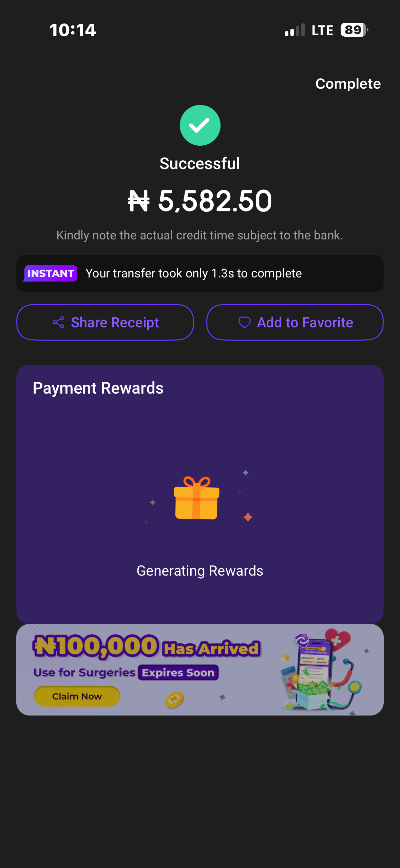Tap the cellular signal bars icon

coord(294,30)
